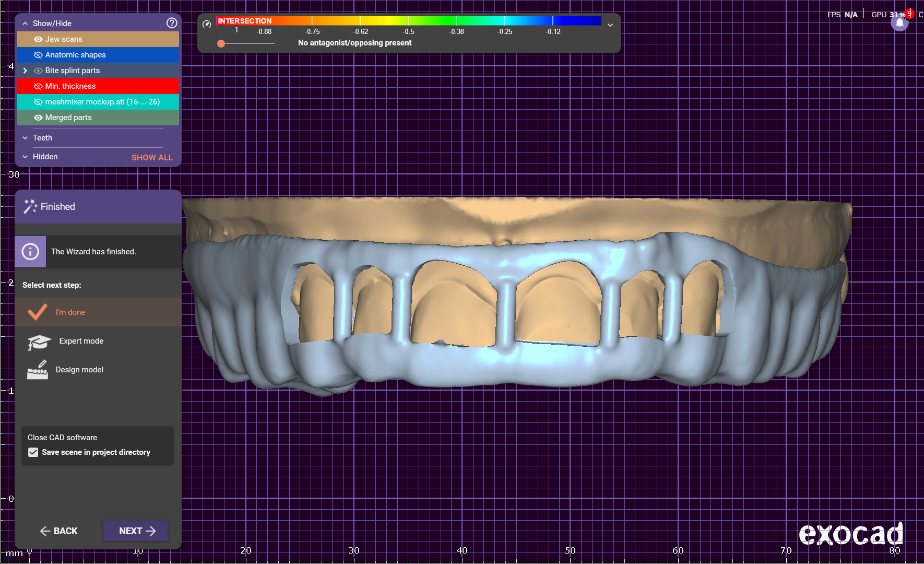Select the Merged parts entry
The width and height of the screenshot is (924, 564).
click(68, 118)
